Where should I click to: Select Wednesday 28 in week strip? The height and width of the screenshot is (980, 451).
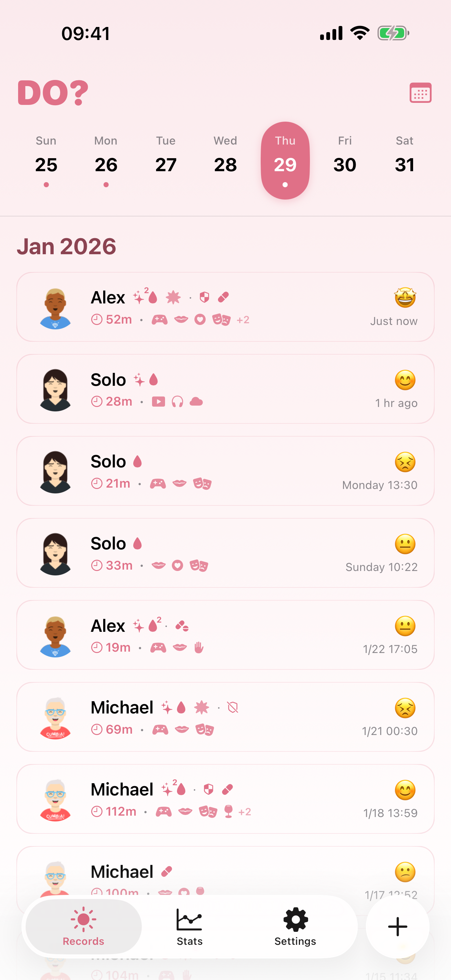[x=225, y=161]
